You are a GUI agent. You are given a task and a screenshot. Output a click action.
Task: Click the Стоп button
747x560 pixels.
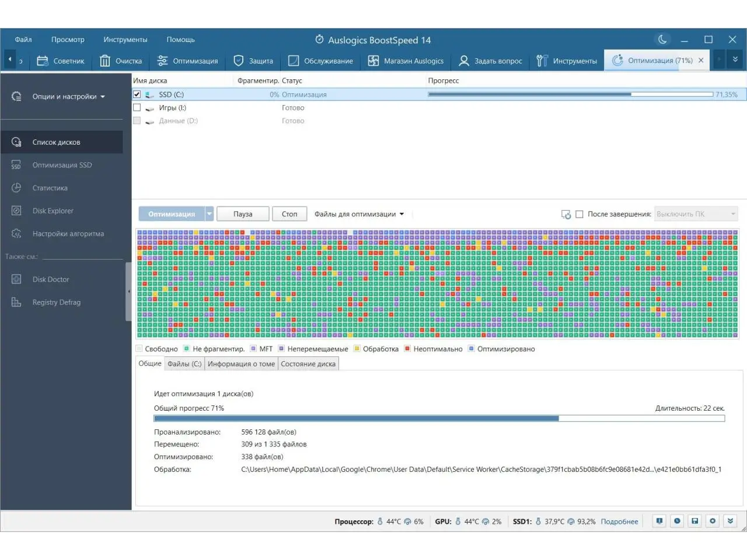coord(289,214)
